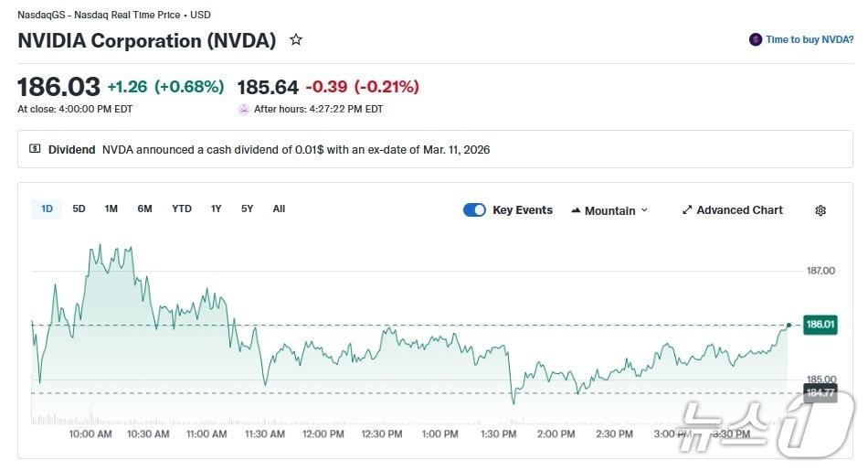The image size is (868, 471).
Task: Click the purple Time to buy icon
Action: (x=756, y=39)
